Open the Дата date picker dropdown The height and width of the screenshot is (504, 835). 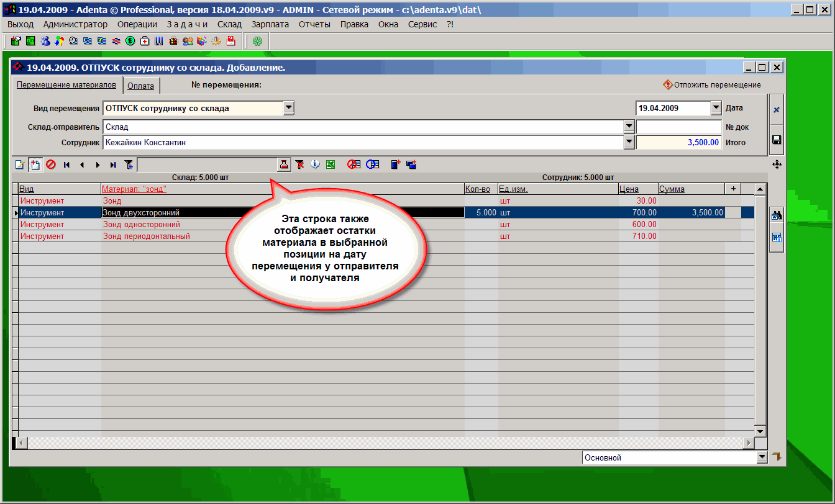pos(715,108)
